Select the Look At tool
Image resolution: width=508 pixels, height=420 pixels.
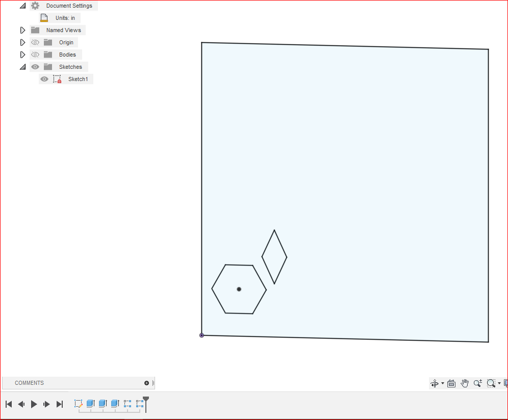coord(451,383)
